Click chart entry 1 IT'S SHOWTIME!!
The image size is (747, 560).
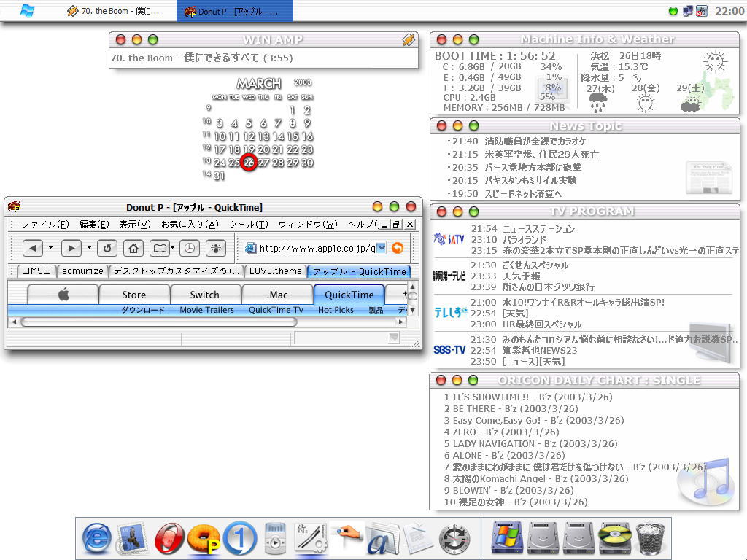coord(528,397)
